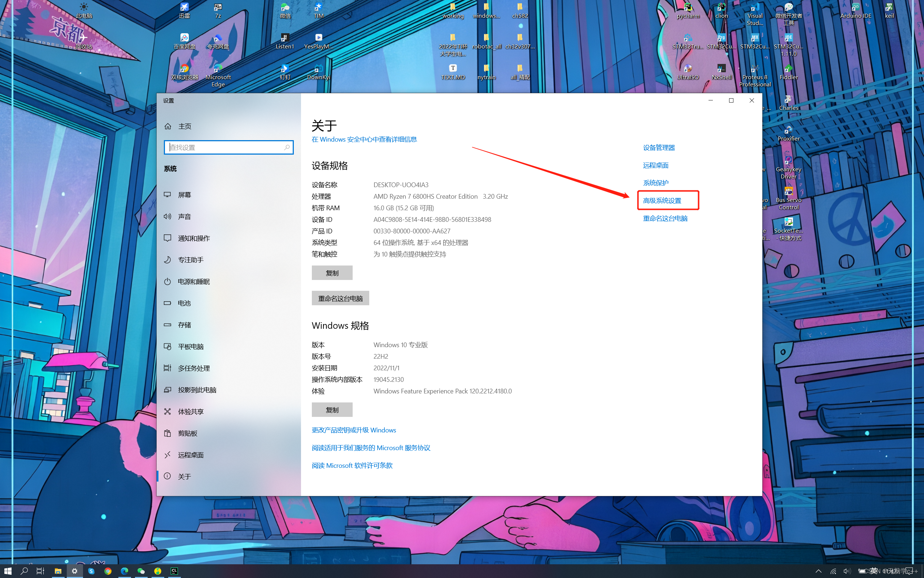
Task: Show hidden tray icons chevron
Action: pyautogui.click(x=818, y=571)
